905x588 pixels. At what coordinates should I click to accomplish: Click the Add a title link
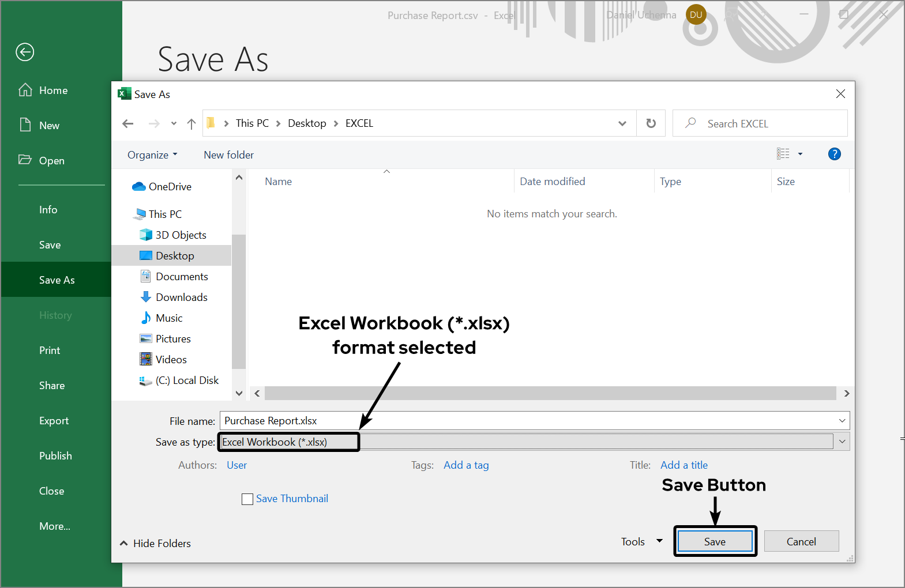(684, 465)
